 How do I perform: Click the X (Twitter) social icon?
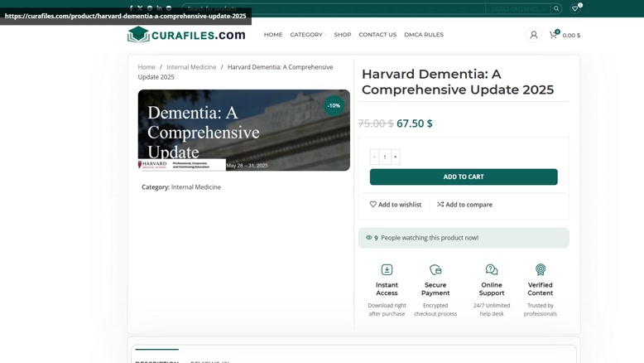[140, 7]
